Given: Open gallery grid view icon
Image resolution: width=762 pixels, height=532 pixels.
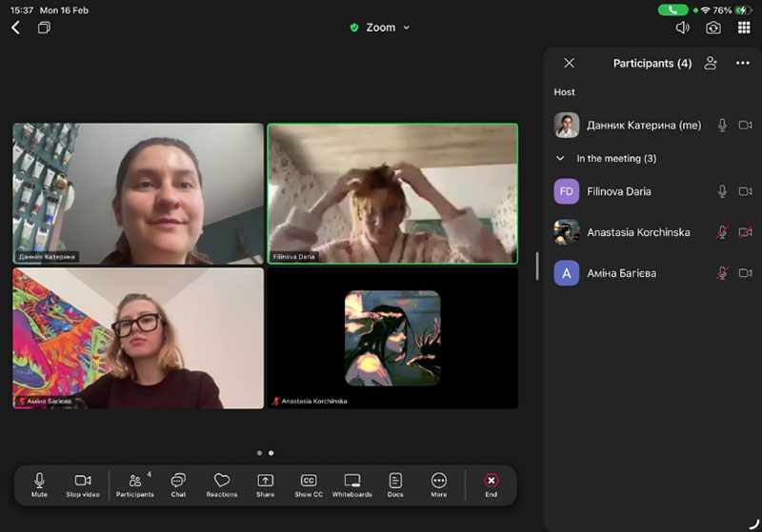Looking at the screenshot, I should tap(744, 28).
